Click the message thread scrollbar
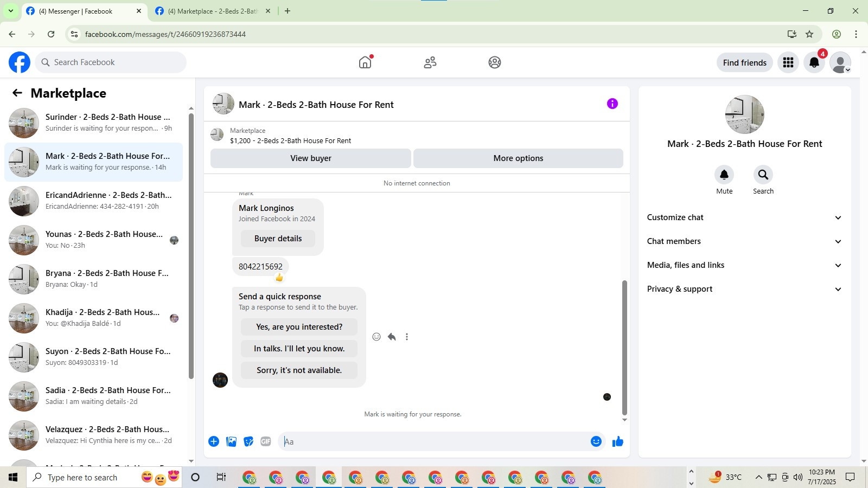Screen dimensions: 868x488 tap(624, 348)
